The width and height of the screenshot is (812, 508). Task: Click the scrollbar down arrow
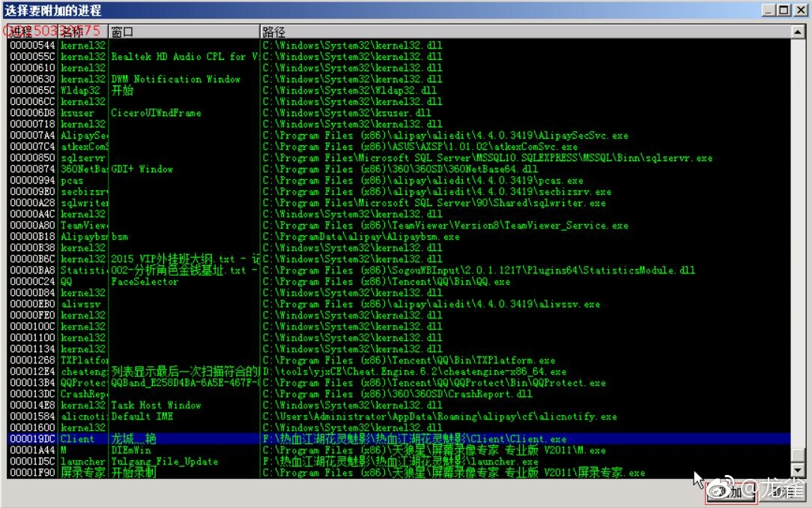[x=798, y=471]
